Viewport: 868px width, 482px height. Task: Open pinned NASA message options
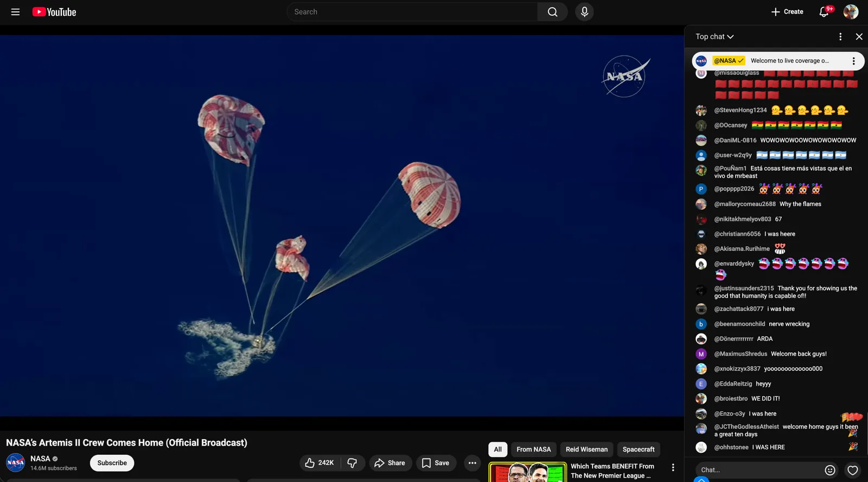click(x=853, y=61)
